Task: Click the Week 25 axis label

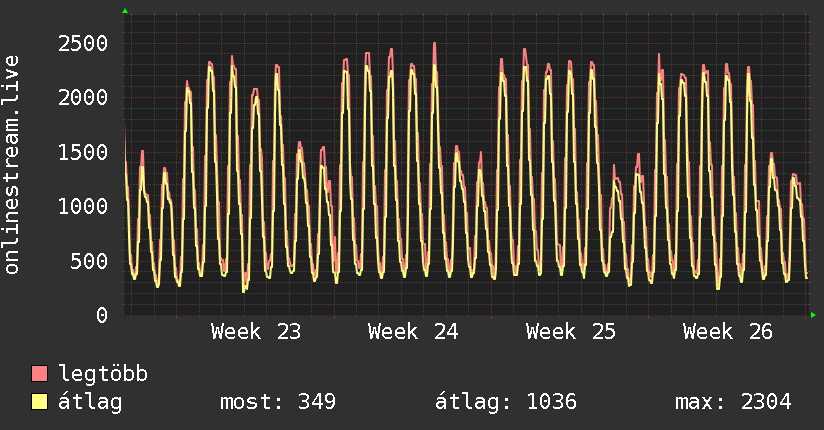Action: pyautogui.click(x=571, y=332)
